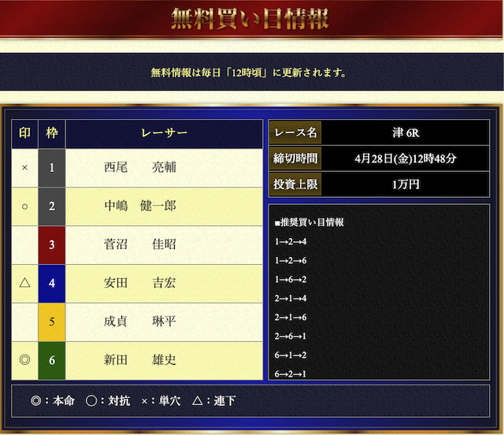Click racer name 菅沼 佳昭
Viewport: 504px width, 435px height.
[x=140, y=244]
